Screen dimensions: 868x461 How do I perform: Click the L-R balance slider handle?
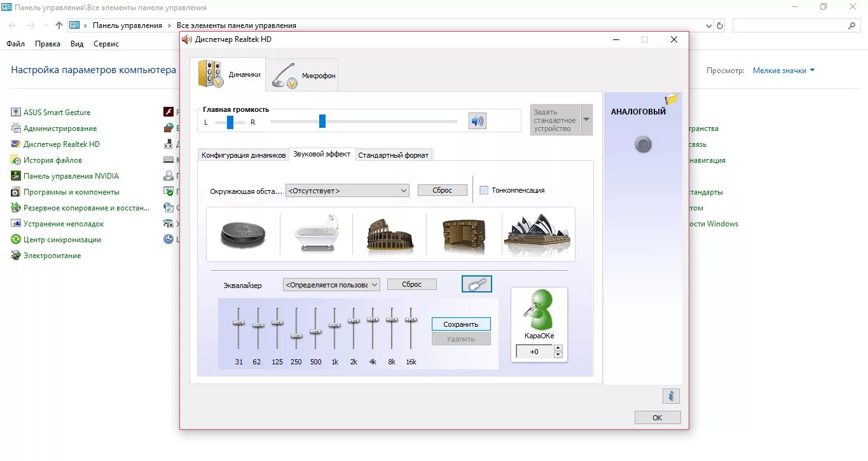[x=230, y=122]
